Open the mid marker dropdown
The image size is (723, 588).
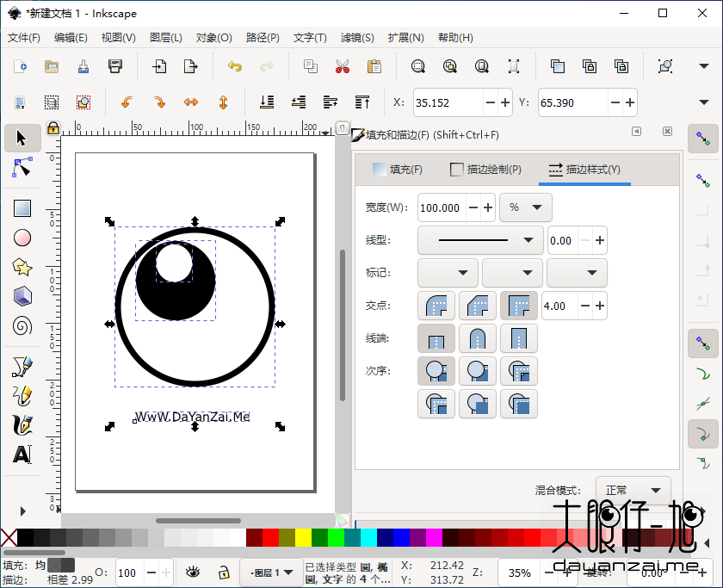pyautogui.click(x=512, y=273)
